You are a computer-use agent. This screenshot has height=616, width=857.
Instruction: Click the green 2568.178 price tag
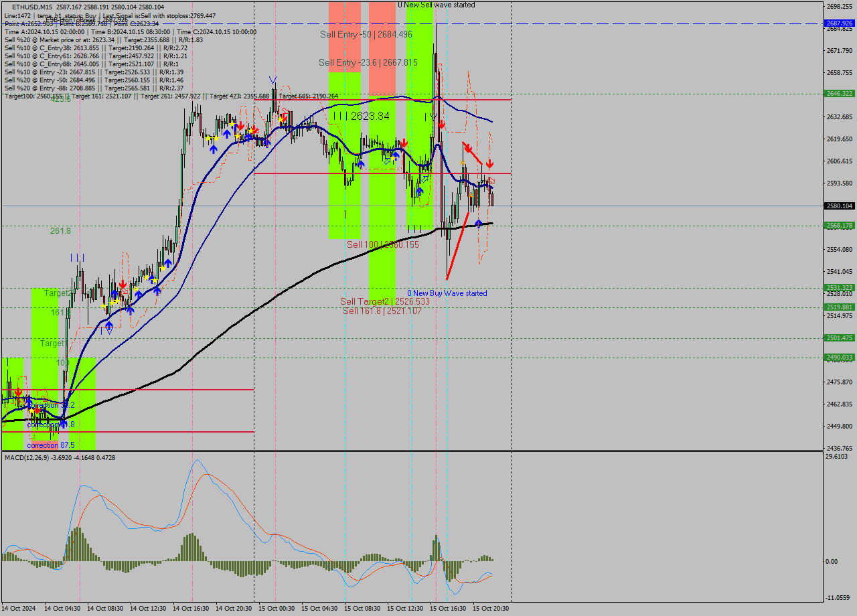coord(839,226)
